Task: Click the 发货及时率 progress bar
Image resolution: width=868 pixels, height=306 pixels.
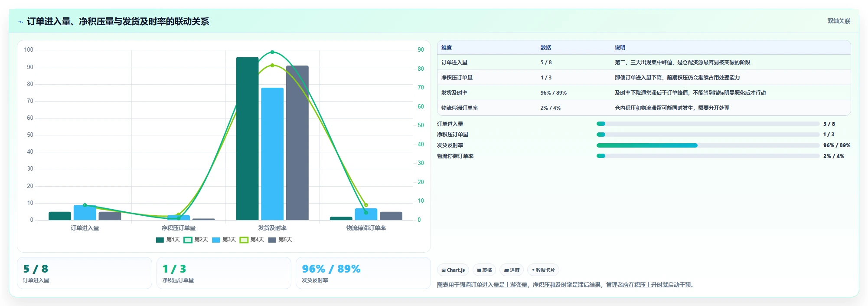Action: [x=708, y=145]
